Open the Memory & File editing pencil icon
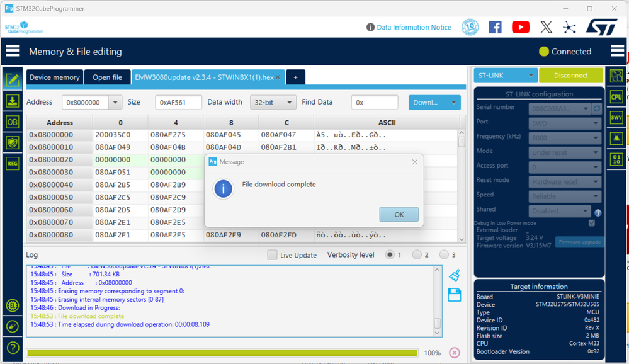Screen dimensions: 629x364 13,80
